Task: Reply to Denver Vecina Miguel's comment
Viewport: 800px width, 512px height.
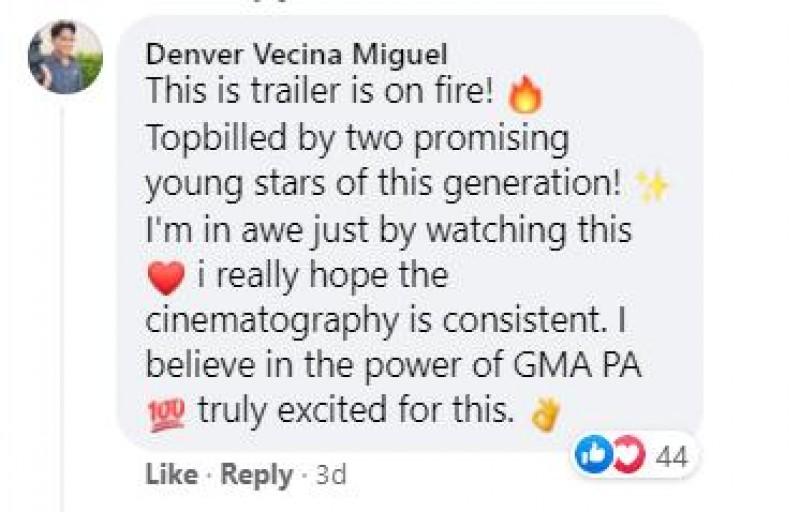Action: 257,474
